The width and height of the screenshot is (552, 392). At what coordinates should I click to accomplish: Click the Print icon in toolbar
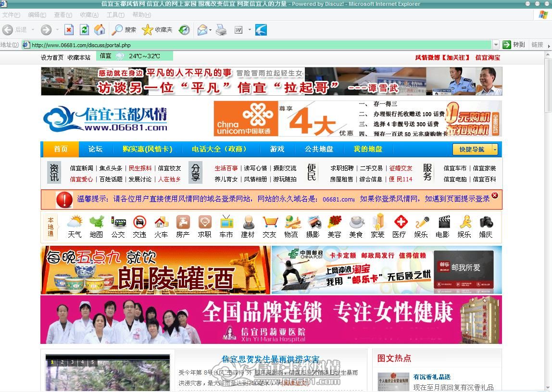(221, 30)
